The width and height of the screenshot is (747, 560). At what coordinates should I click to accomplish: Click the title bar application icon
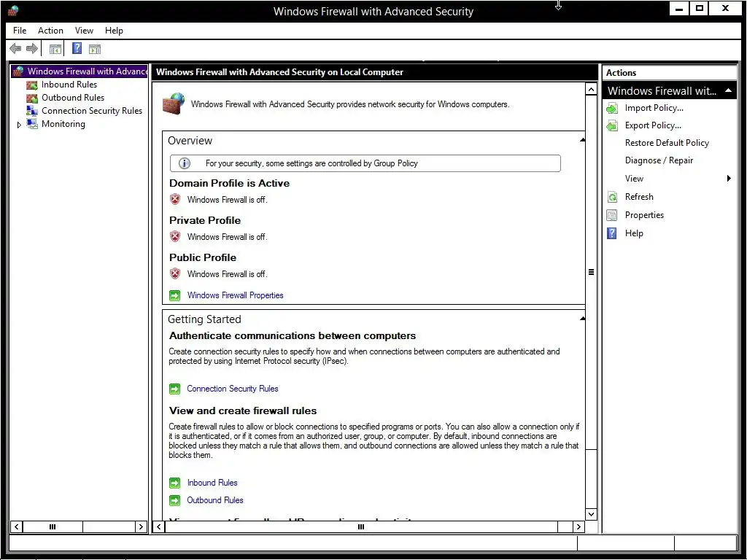coord(13,11)
